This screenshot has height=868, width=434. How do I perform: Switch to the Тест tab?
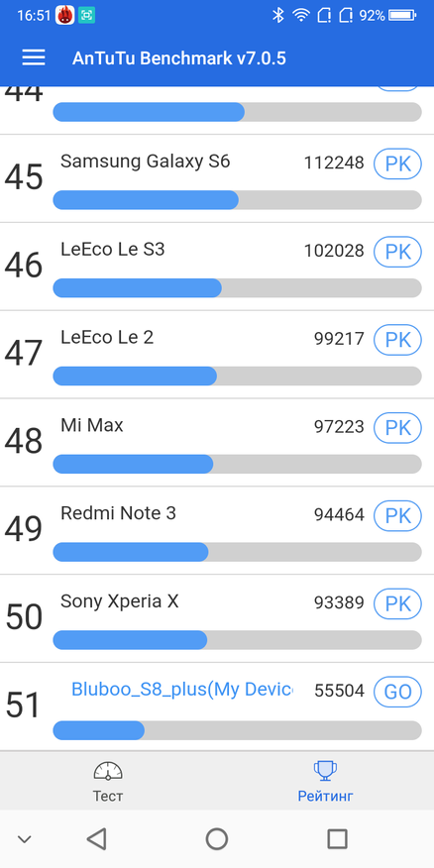(x=108, y=782)
